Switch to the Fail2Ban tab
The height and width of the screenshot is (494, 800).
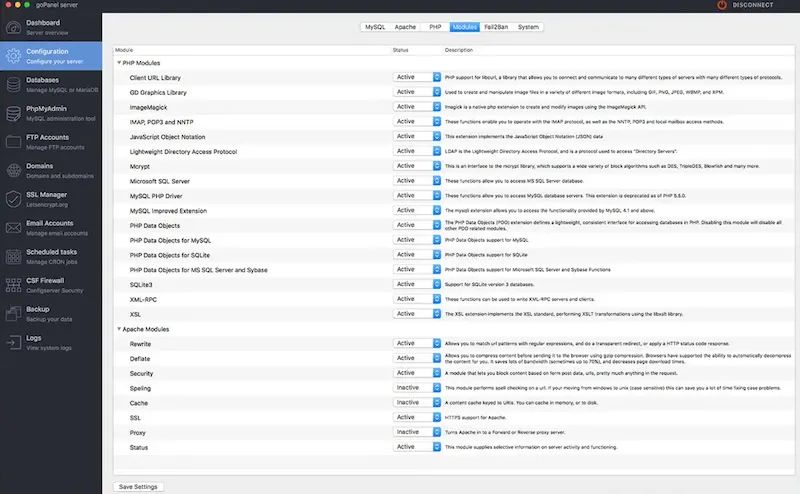click(496, 27)
